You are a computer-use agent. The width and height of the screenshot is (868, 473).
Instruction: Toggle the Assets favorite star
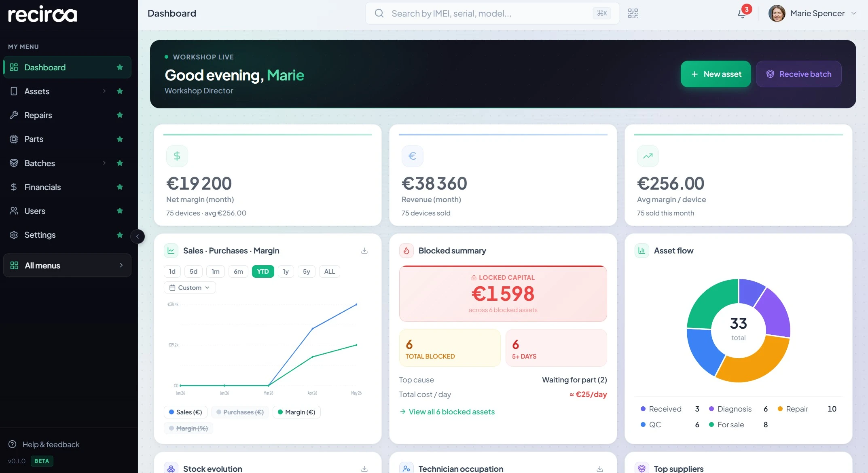(120, 91)
